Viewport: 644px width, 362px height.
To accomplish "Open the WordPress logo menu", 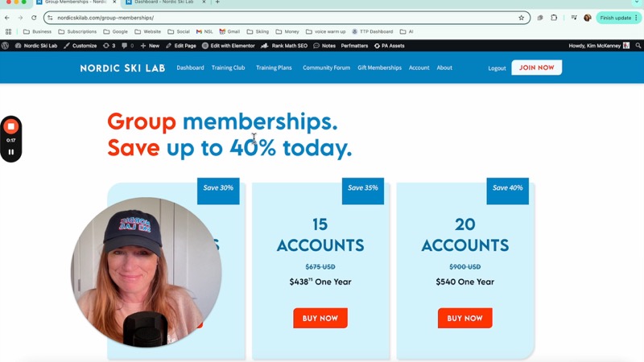I will coord(6,46).
